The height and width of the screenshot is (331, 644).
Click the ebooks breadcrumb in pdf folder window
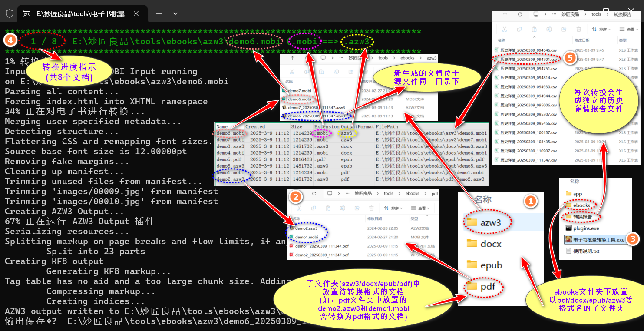[x=412, y=194]
